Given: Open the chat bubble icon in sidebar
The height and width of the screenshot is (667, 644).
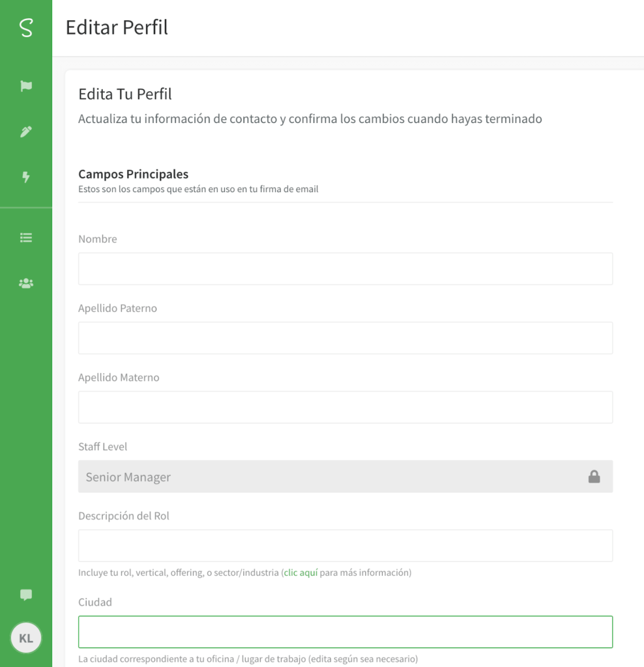Looking at the screenshot, I should 26,595.
